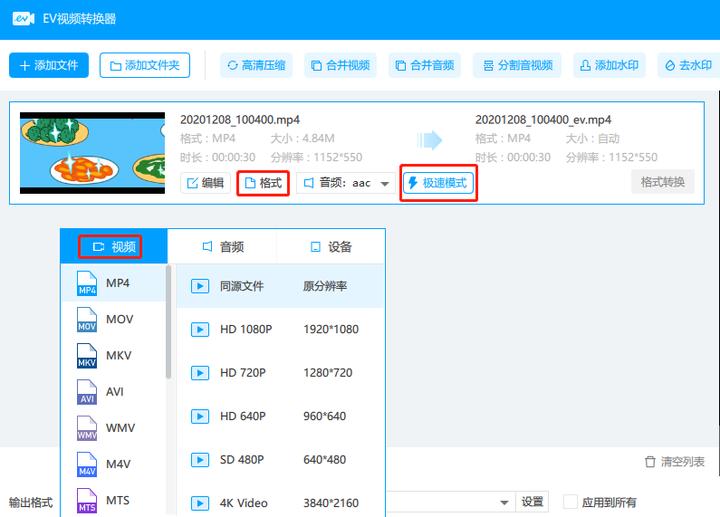Toggle the 极速模式 fast mode button
Screen dimensions: 720x517
pos(439,183)
